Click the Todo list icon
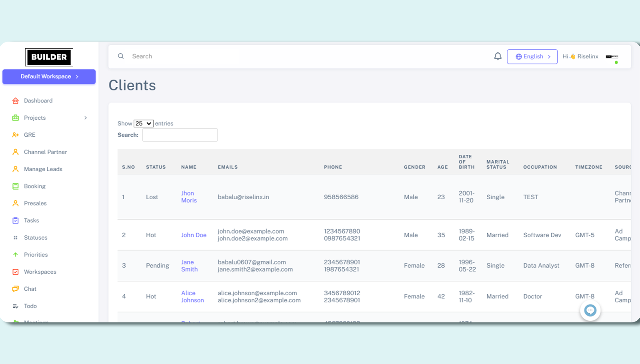The width and height of the screenshot is (640, 364). (x=16, y=306)
